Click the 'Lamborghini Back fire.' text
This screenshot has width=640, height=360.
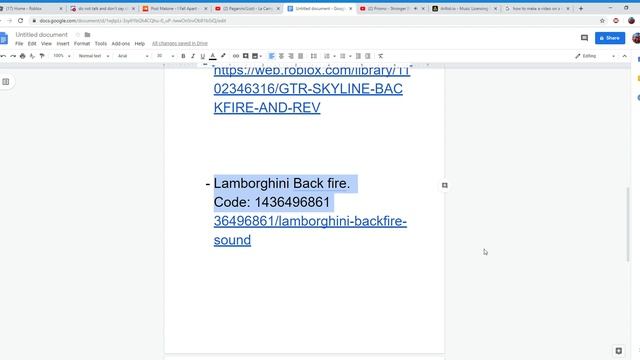(x=282, y=184)
